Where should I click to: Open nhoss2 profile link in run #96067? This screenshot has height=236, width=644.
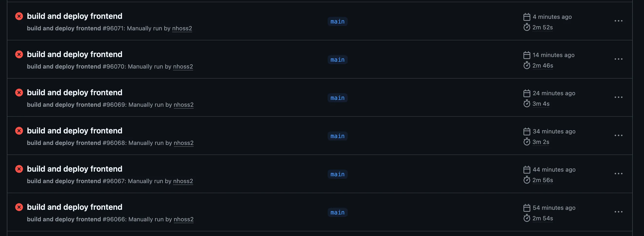[183, 181]
